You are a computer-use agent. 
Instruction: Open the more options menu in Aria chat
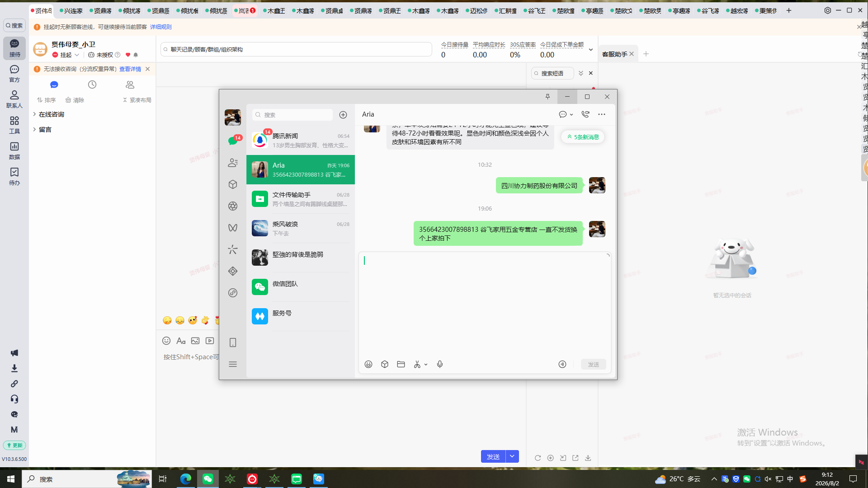coord(602,114)
